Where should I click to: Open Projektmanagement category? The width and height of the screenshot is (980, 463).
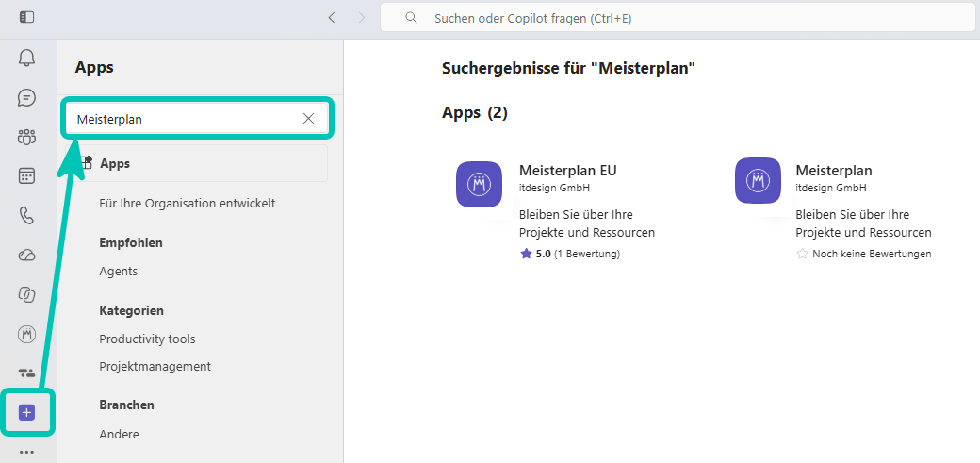point(155,366)
